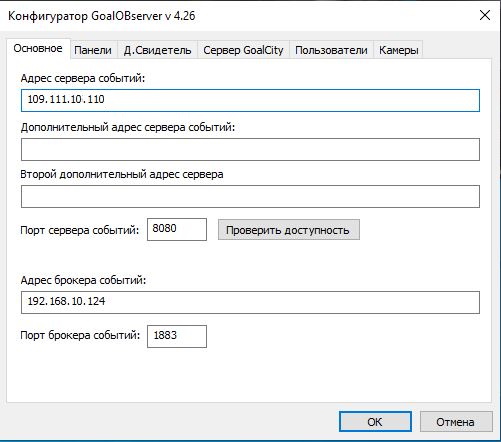The width and height of the screenshot is (501, 442).
Task: Click the Проверить доступность button
Action: pyautogui.click(x=289, y=230)
